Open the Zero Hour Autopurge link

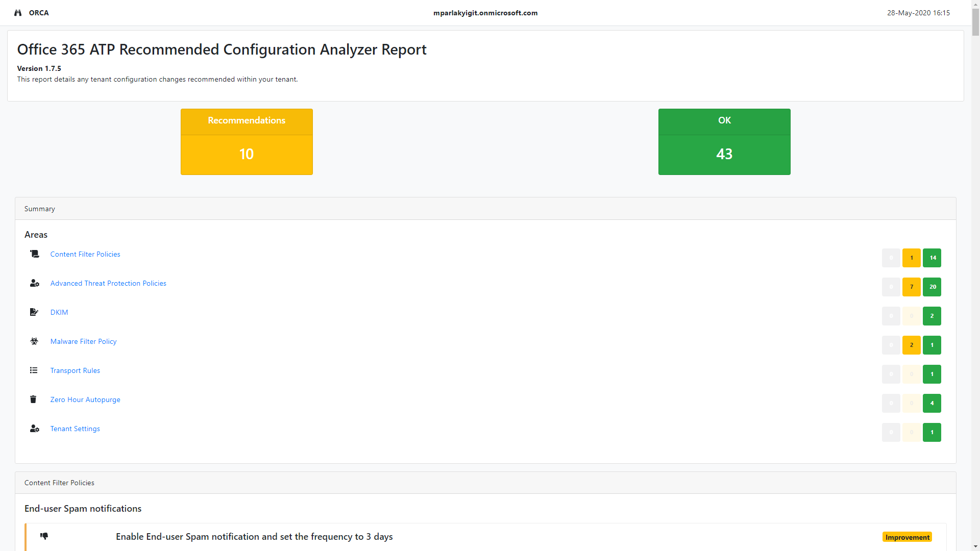pyautogui.click(x=85, y=399)
